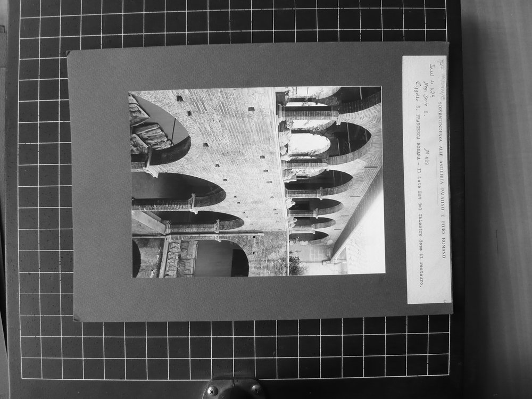Click the mounted cloister photograph
The width and height of the screenshot is (532, 399).
pyautogui.click(x=257, y=182)
